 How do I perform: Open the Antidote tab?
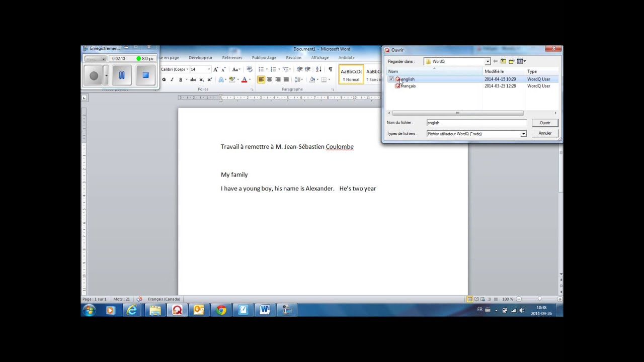347,58
